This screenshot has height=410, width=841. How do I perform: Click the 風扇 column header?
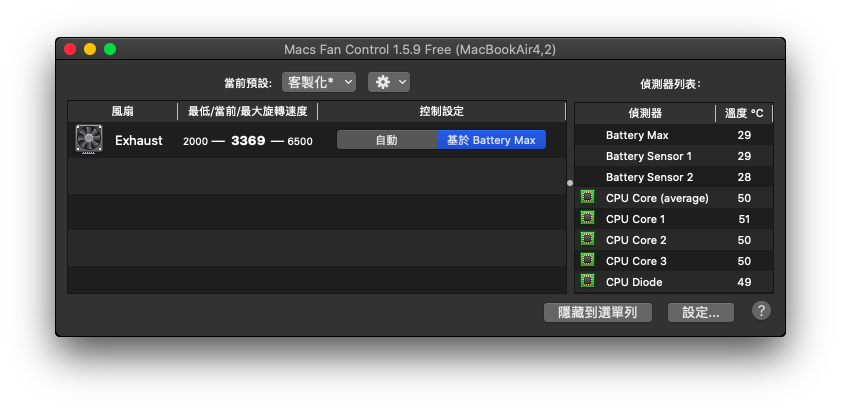122,111
